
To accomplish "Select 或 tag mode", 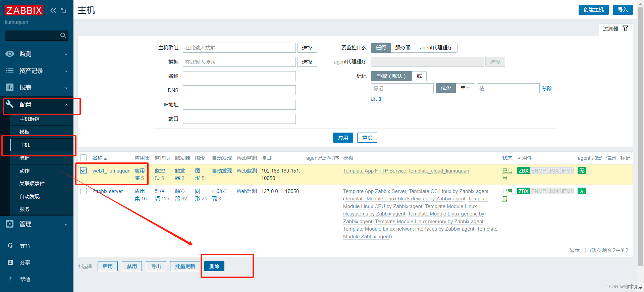I will click(419, 76).
